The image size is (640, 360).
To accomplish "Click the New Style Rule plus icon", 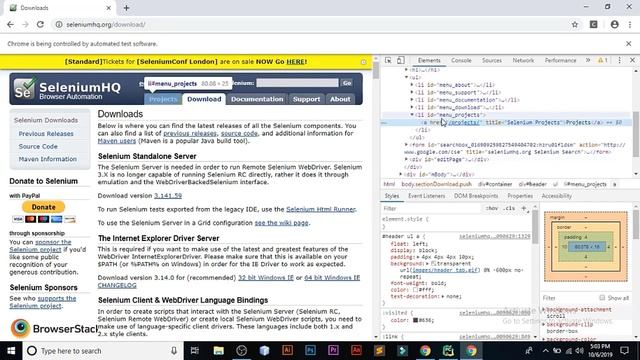I will pyautogui.click(x=524, y=208).
